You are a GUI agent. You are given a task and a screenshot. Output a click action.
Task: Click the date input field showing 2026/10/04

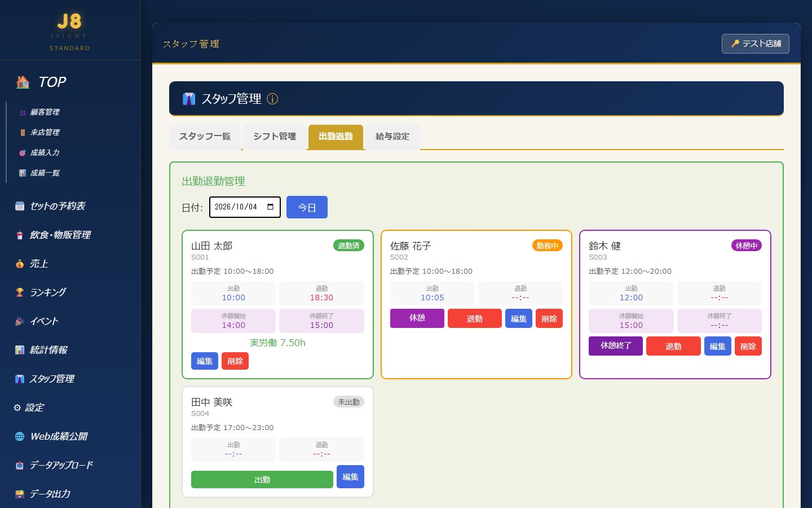(x=245, y=207)
